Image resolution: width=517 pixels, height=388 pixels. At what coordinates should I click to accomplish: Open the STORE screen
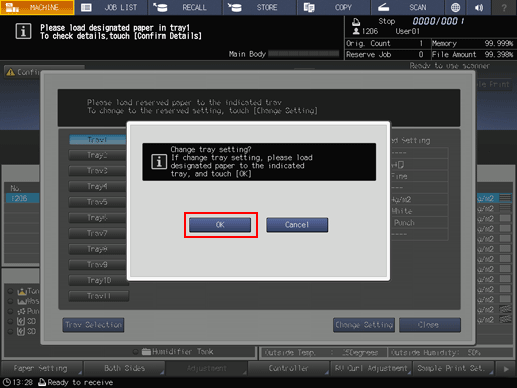tap(259, 7)
